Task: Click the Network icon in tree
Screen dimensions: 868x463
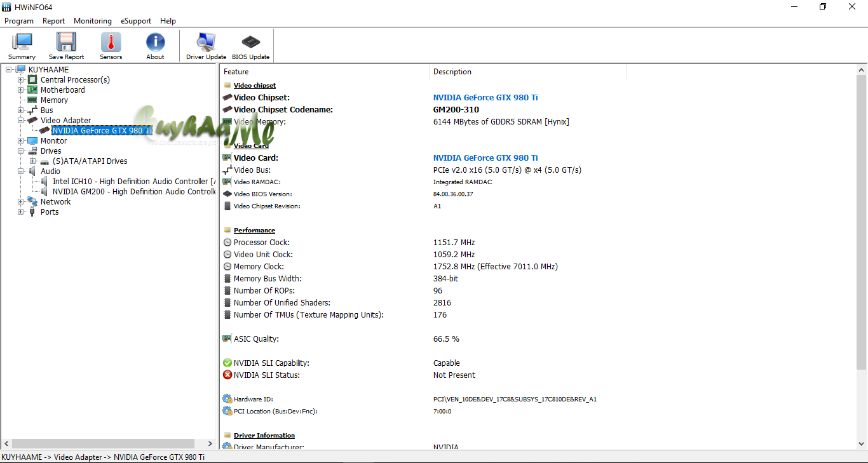Action: coord(32,201)
